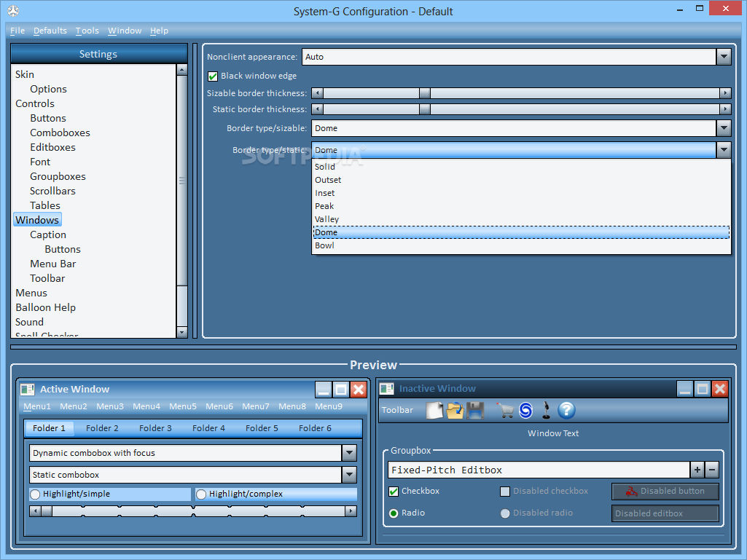Select Caption under Windows
The height and width of the screenshot is (560, 747).
[47, 234]
